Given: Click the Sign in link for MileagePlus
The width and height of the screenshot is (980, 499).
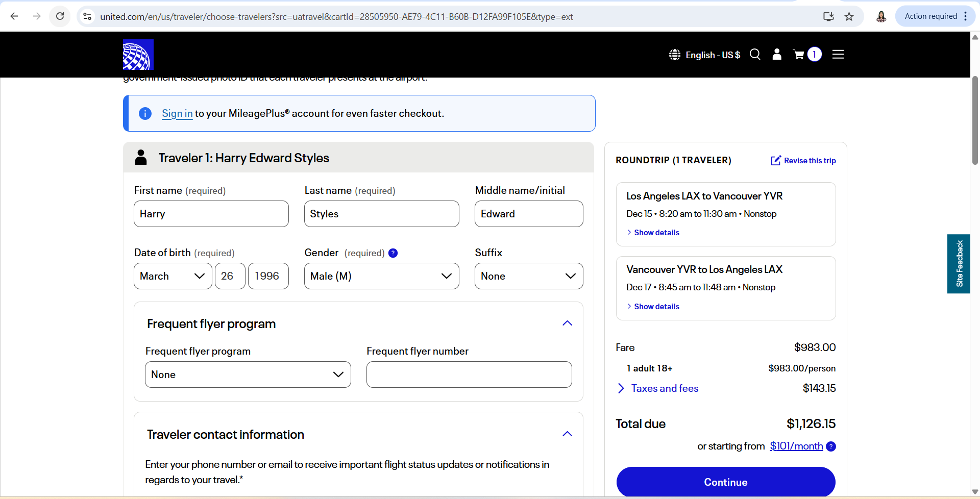Looking at the screenshot, I should pos(177,113).
